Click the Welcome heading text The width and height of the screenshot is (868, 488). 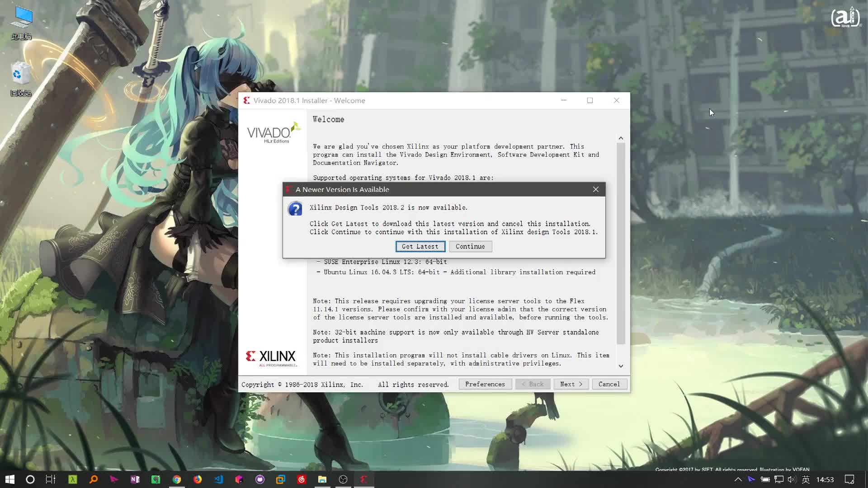pyautogui.click(x=328, y=119)
